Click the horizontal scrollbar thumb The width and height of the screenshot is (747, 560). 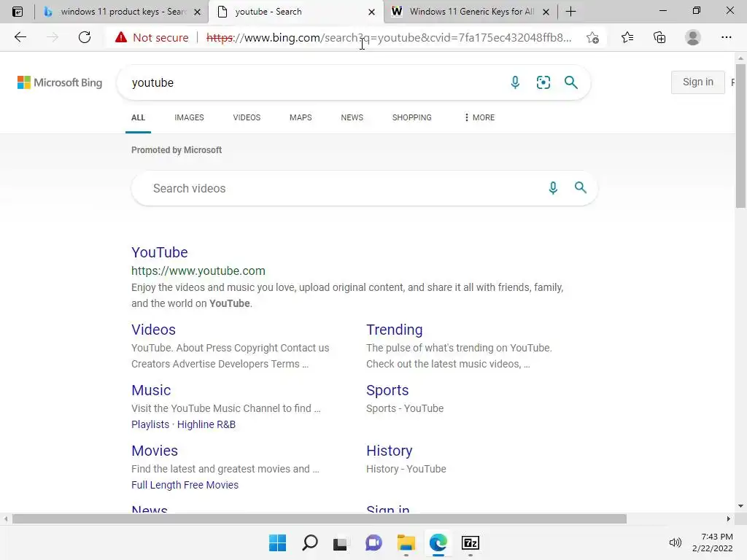320,518
